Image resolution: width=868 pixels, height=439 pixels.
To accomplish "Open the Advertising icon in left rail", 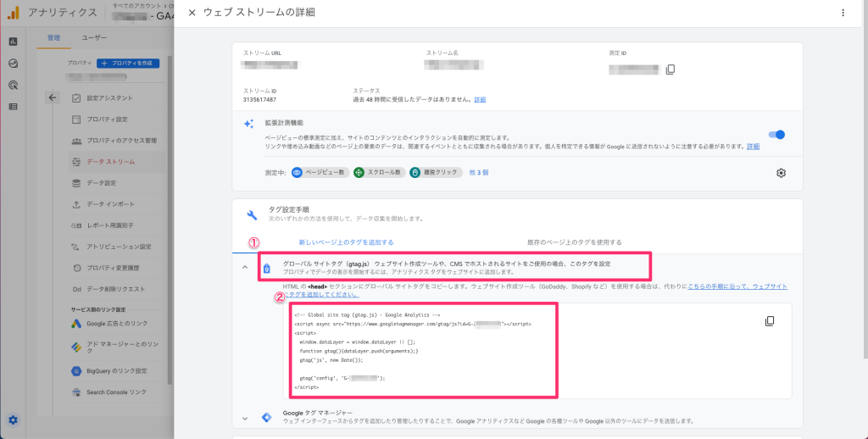I will (14, 86).
